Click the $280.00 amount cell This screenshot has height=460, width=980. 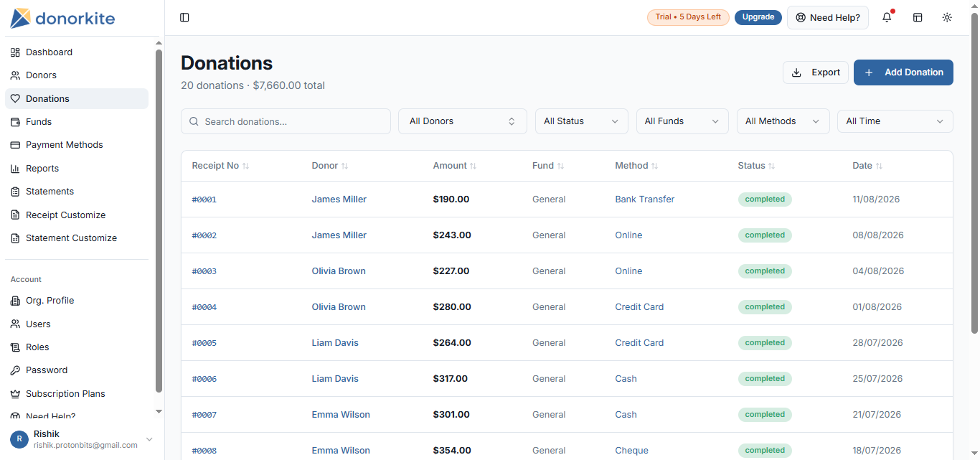(452, 307)
